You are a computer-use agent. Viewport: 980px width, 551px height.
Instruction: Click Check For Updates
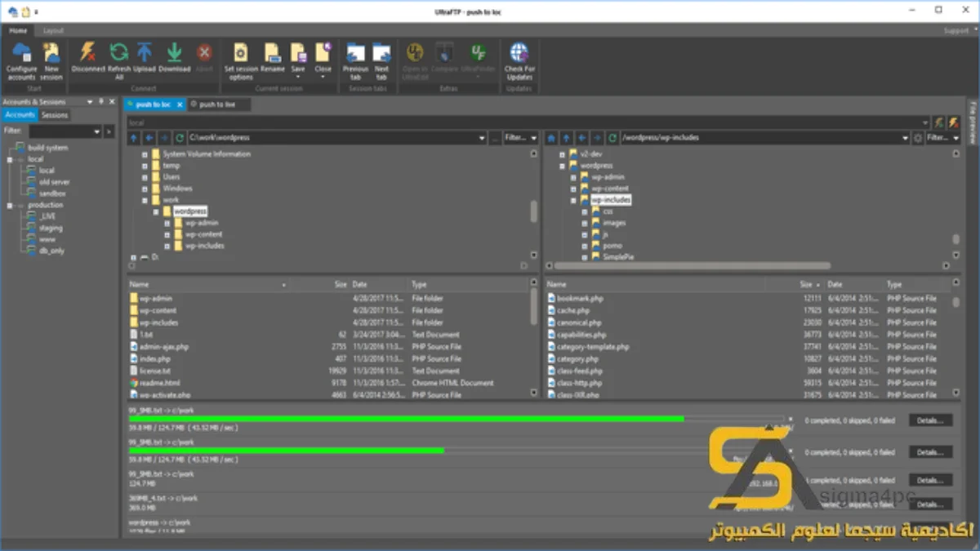519,61
